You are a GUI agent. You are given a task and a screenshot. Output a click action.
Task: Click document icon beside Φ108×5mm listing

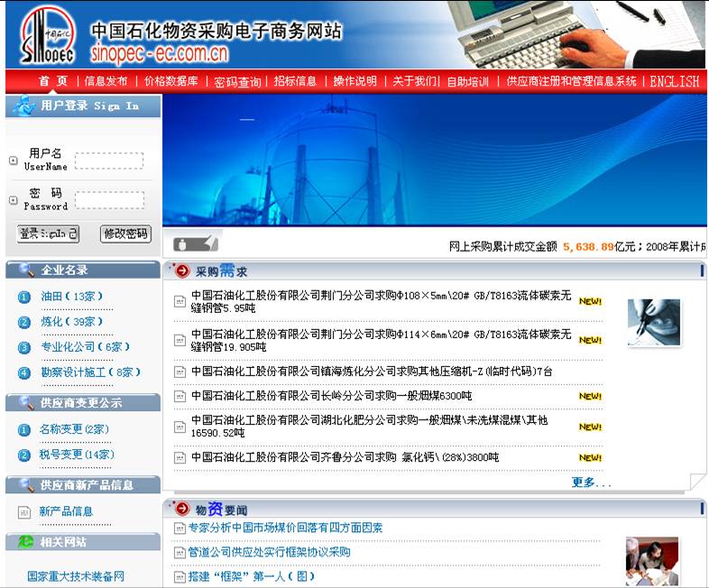point(180,301)
